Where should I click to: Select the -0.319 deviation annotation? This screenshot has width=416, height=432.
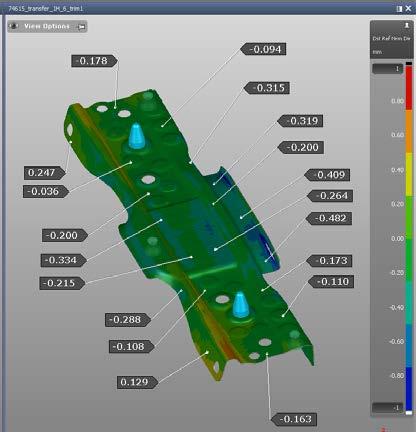pos(300,121)
